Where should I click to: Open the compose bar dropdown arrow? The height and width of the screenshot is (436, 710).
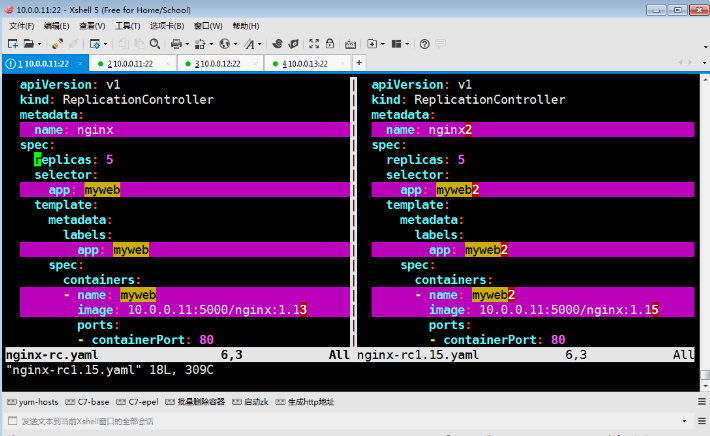684,421
